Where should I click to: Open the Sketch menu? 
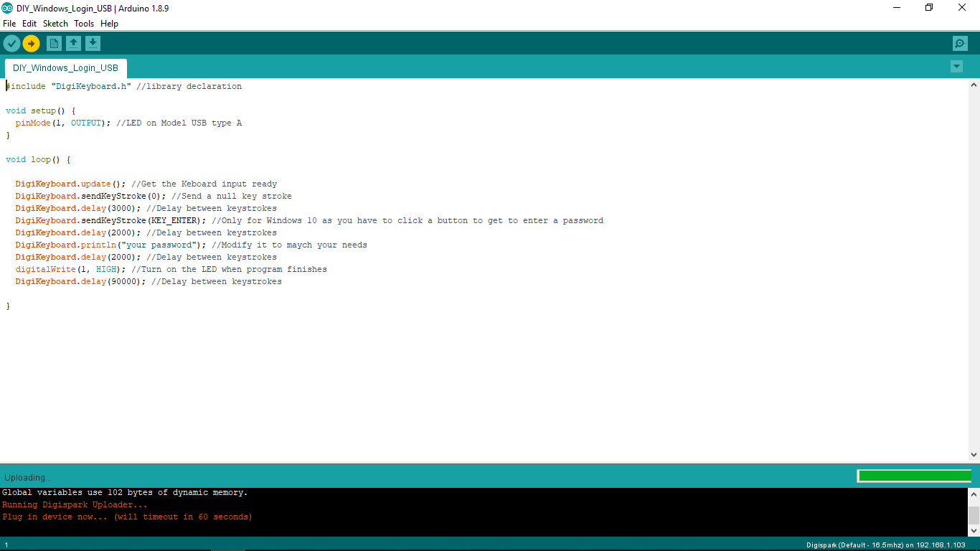pyautogui.click(x=55, y=23)
